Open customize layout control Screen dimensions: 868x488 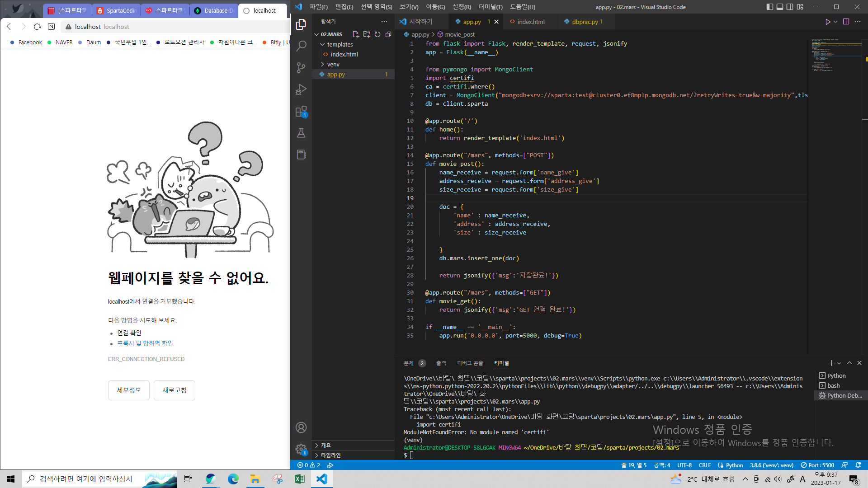[x=800, y=7]
